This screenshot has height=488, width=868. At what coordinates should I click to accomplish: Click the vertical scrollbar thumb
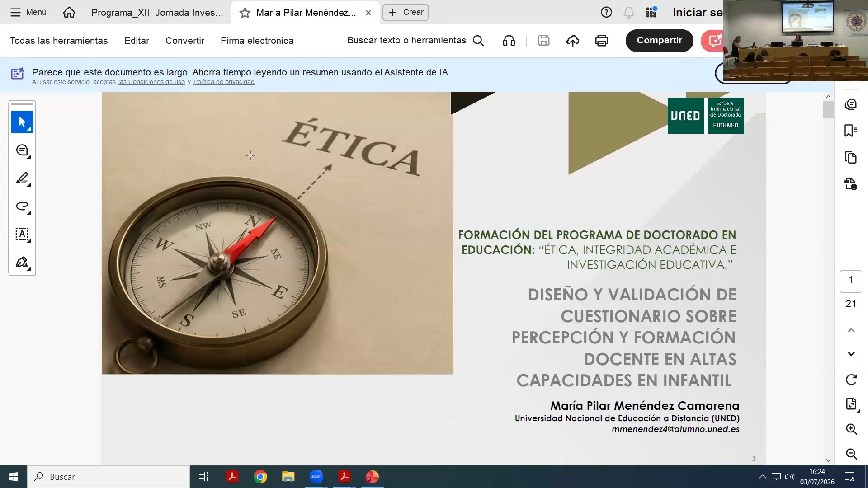pyautogui.click(x=828, y=110)
